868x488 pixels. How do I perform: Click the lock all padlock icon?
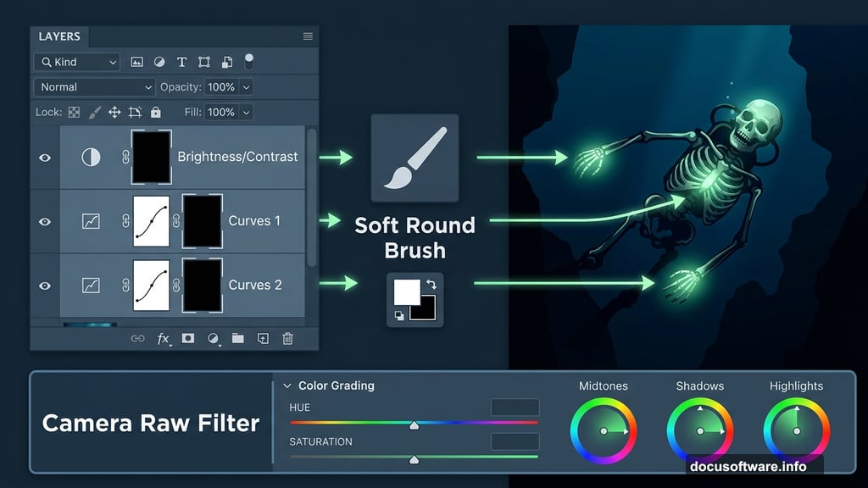click(155, 112)
